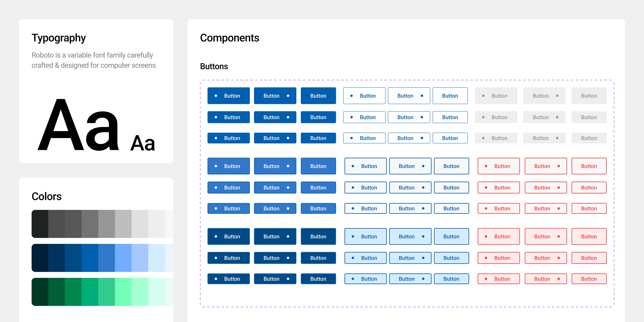Viewport: 644px width, 322px height.
Task: Click the large light-blue filled Button with leading dot
Action: point(365,236)
